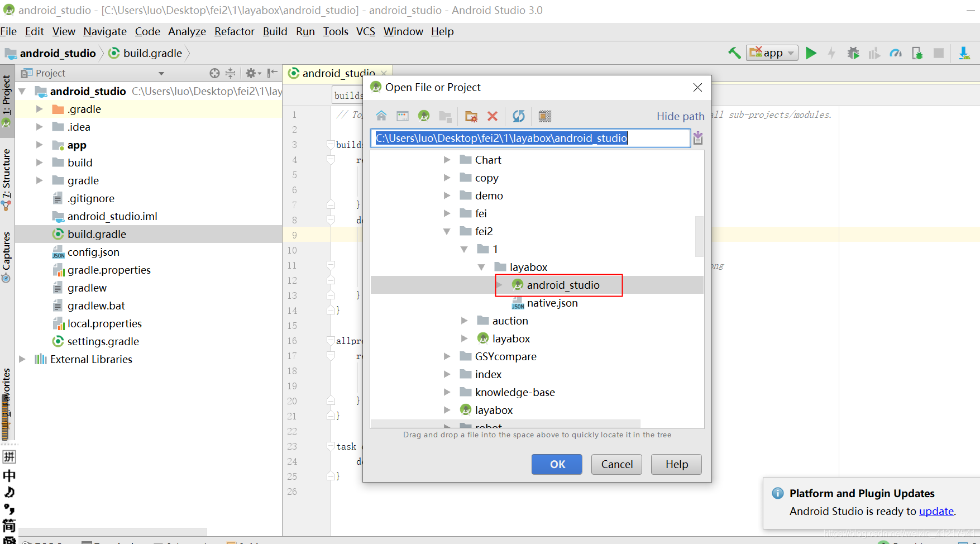Expand GSYcompare folder in dialog tree
Viewport: 980px width, 544px height.
[x=447, y=356]
